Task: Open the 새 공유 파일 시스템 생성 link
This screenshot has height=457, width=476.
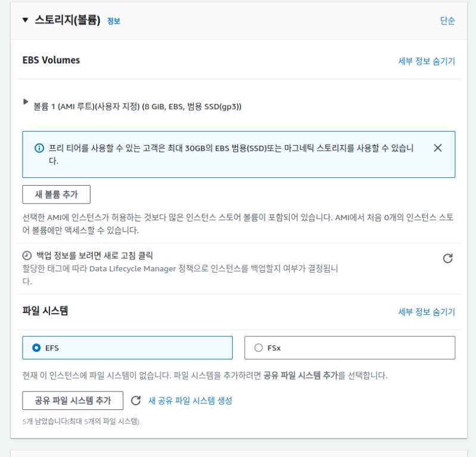Action: [x=190, y=400]
